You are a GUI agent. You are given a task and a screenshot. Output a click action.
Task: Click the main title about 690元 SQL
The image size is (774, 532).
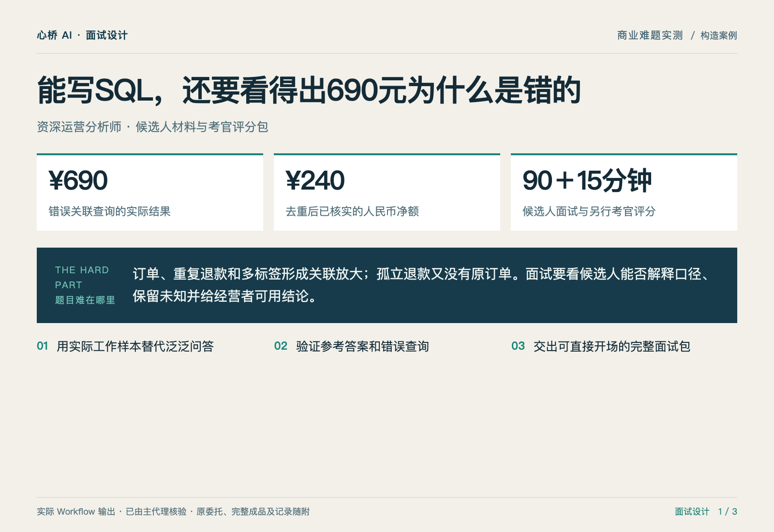(309, 90)
